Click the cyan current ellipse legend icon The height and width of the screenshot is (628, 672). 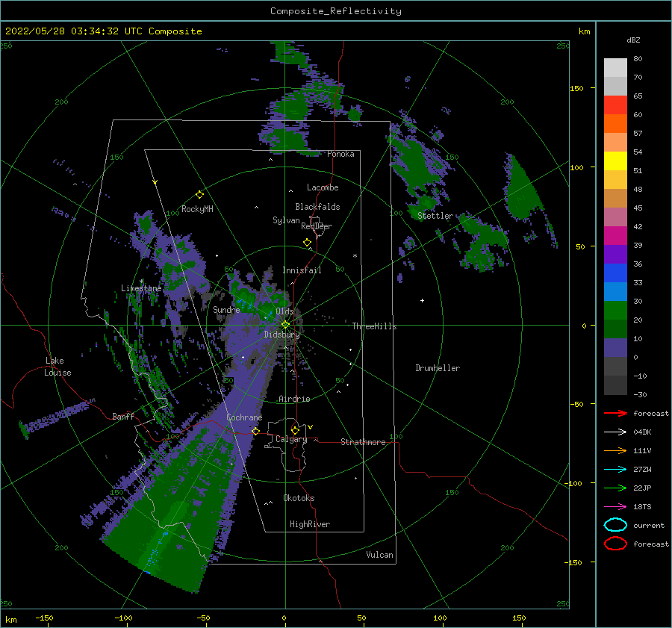(615, 525)
